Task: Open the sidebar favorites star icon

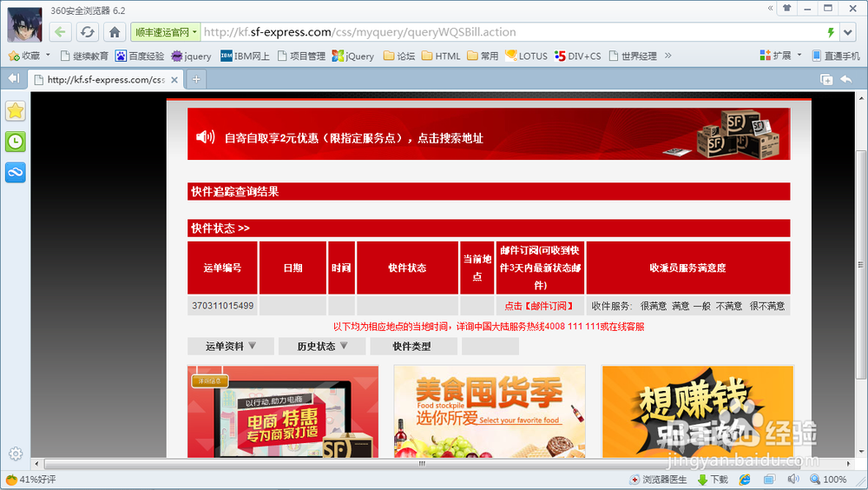Action: [16, 111]
